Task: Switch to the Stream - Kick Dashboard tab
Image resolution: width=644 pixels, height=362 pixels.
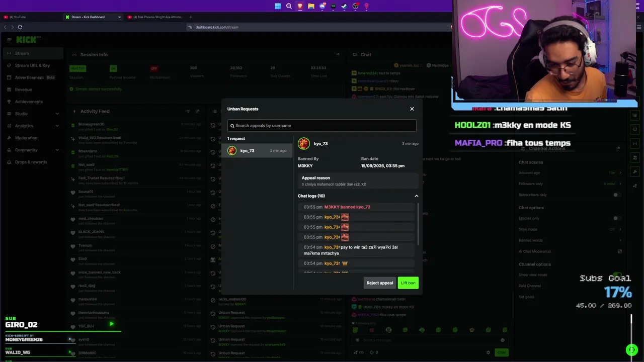Action: click(93, 17)
